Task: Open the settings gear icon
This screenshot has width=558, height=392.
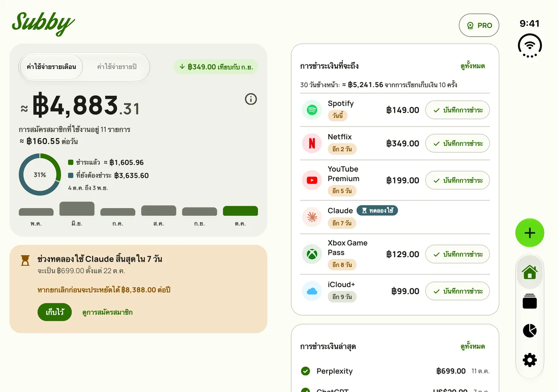Action: coord(530,360)
